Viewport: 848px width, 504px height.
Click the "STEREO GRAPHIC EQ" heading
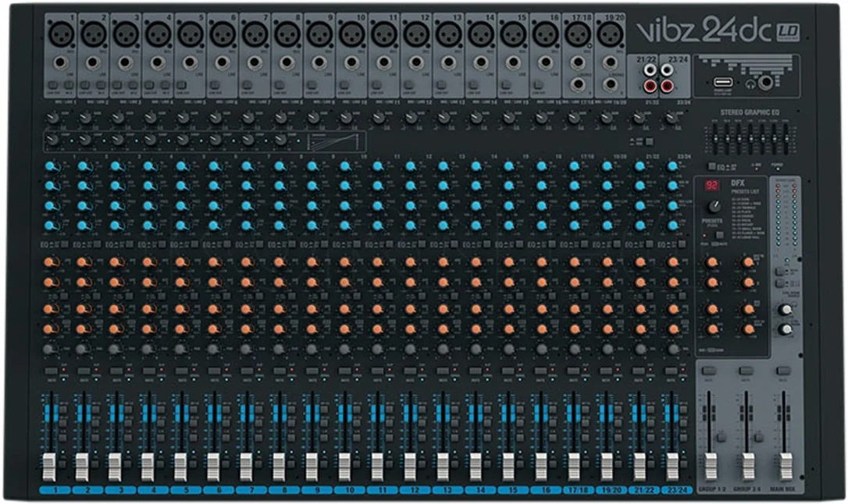pos(750,112)
